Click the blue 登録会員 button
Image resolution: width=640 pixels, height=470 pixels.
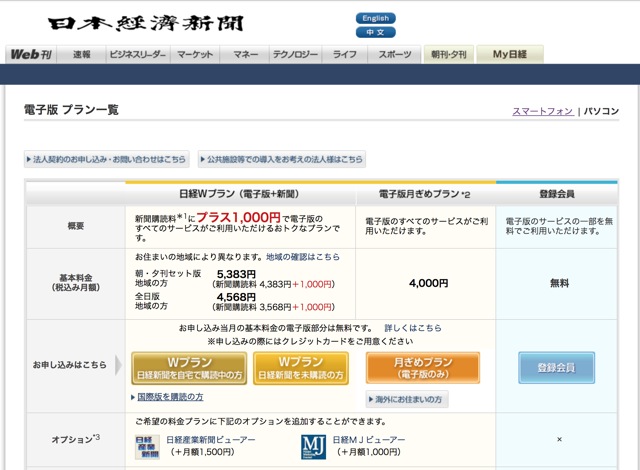pyautogui.click(x=556, y=368)
